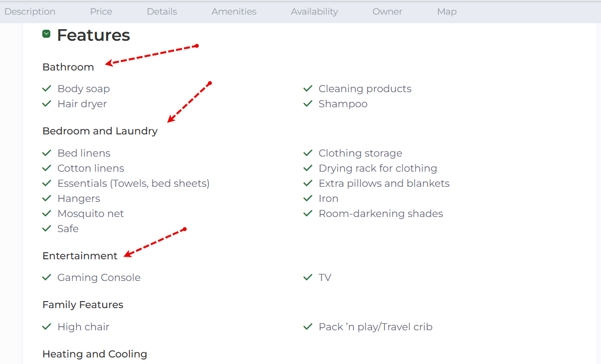Click the check icon next to Shampoo
The image size is (601, 364).
coord(308,104)
